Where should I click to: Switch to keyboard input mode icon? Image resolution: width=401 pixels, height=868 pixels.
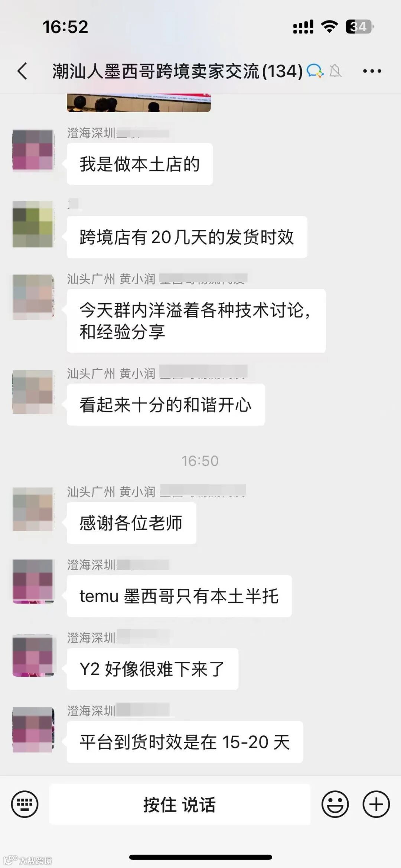pos(25,804)
